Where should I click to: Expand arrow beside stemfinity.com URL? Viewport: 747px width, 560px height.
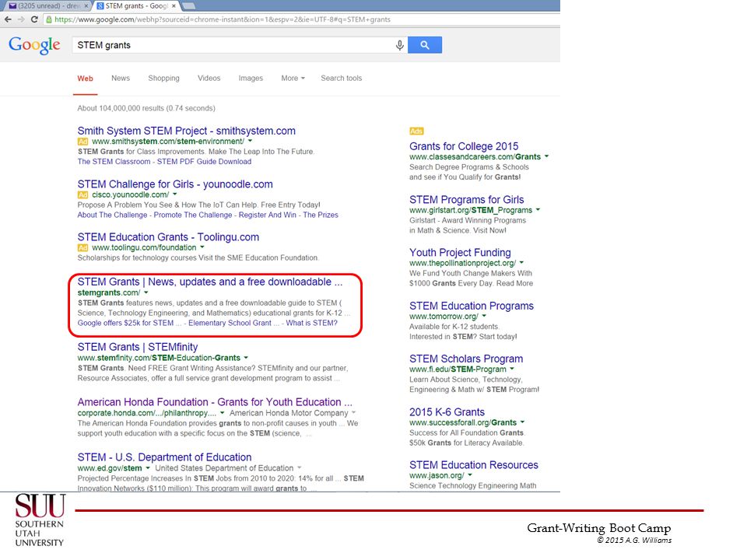pyautogui.click(x=247, y=357)
